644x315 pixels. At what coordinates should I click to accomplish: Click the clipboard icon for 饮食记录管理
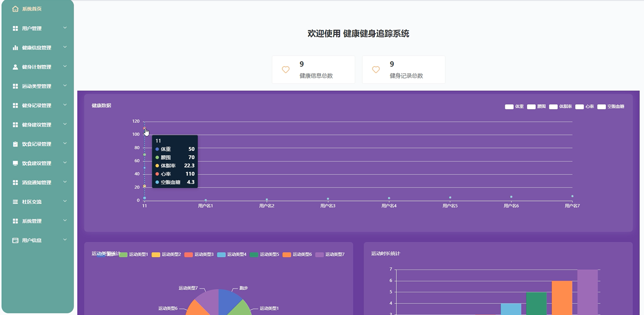15,144
